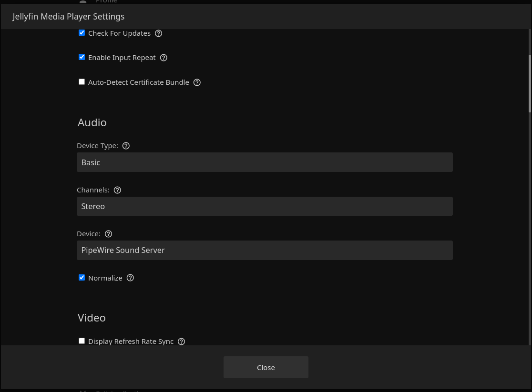532x392 pixels.
Task: Open help icon next to Normalize
Action: coord(130,278)
